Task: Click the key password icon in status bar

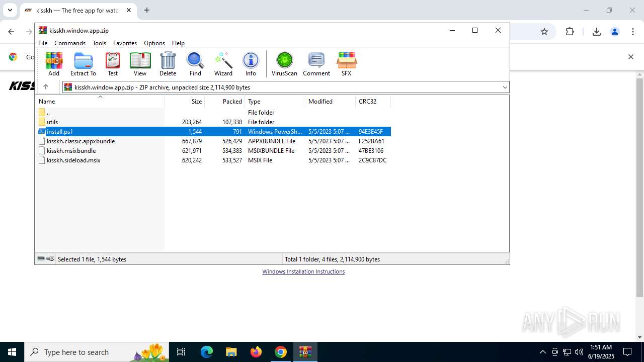Action: (x=50, y=259)
